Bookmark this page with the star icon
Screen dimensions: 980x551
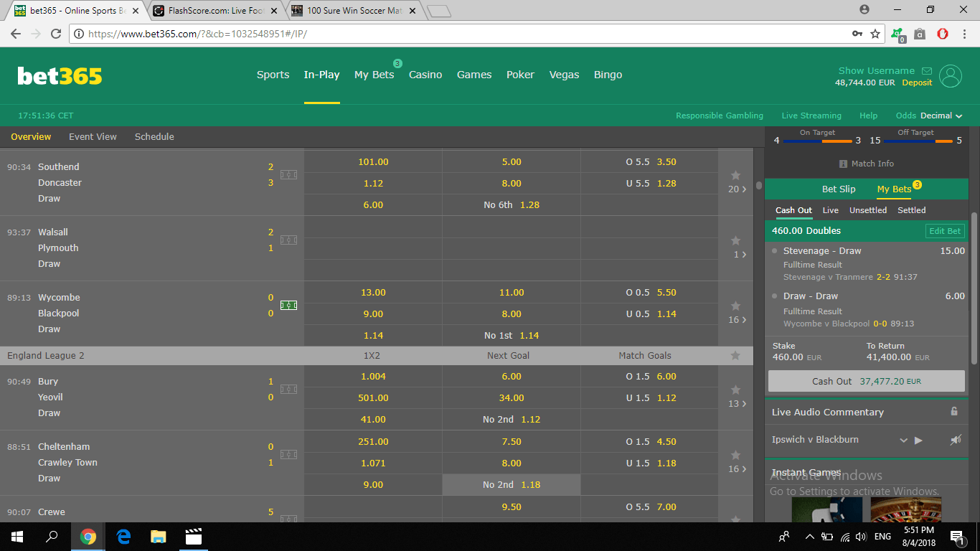875,34
